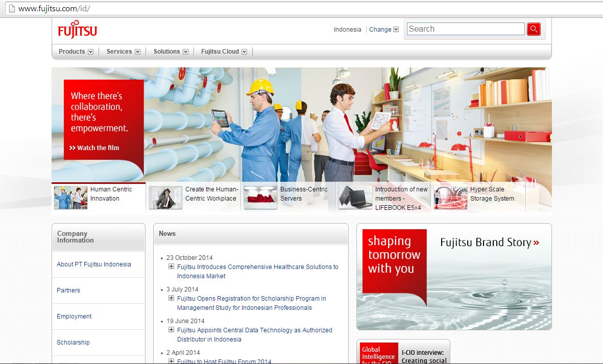This screenshot has height=364, width=603.
Task: Open the Products dropdown menu
Action: click(74, 51)
